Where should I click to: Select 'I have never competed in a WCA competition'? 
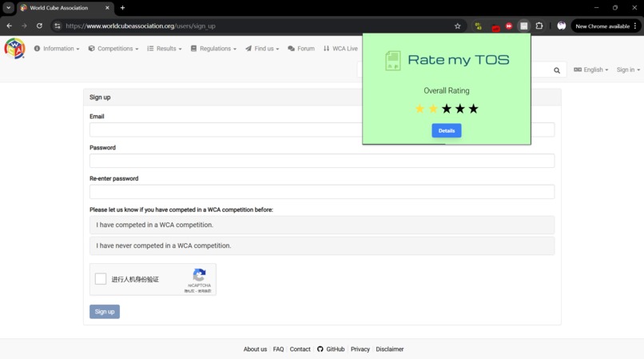[322, 245]
